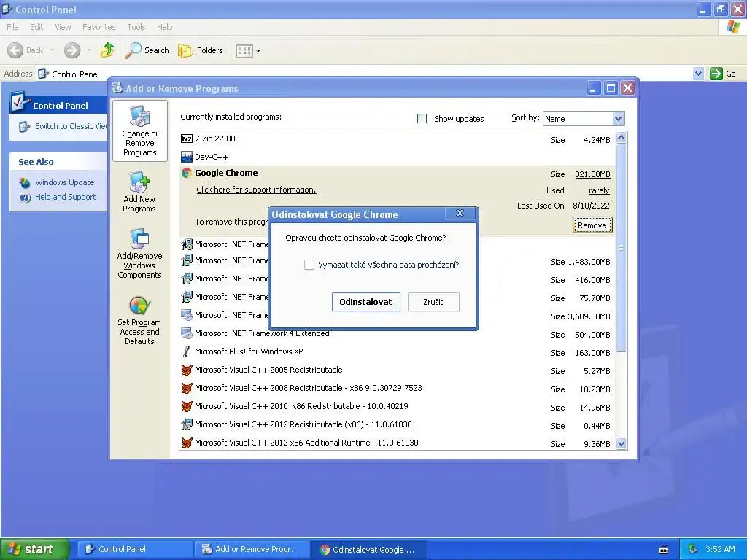Click the 3:52 AM taskbar clock

(x=720, y=549)
